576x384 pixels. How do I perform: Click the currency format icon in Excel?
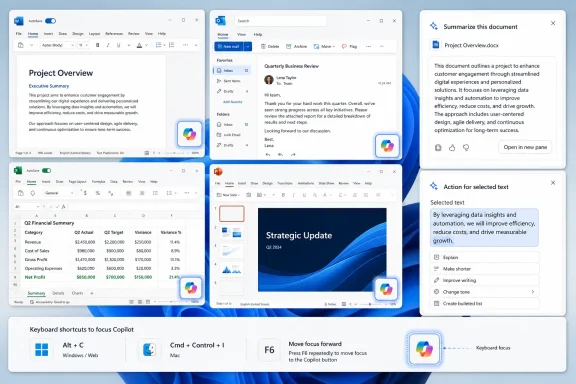coord(85,193)
